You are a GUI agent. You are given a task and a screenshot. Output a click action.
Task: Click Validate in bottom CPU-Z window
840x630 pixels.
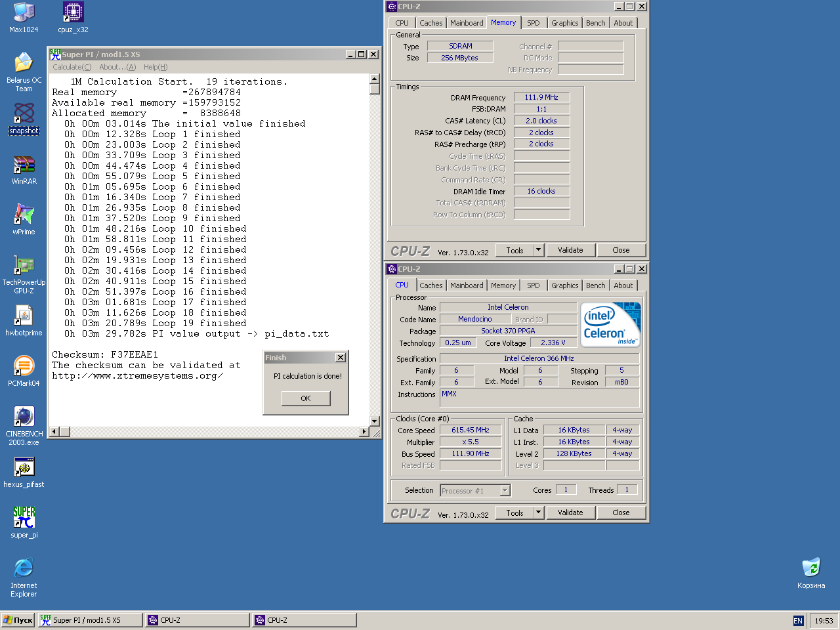pos(570,513)
